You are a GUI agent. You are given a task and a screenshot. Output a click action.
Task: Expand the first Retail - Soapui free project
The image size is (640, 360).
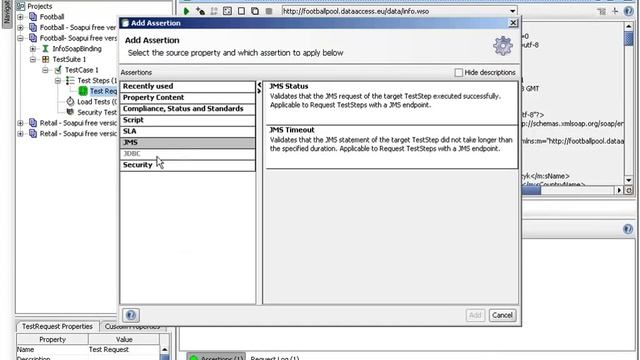coord(20,123)
